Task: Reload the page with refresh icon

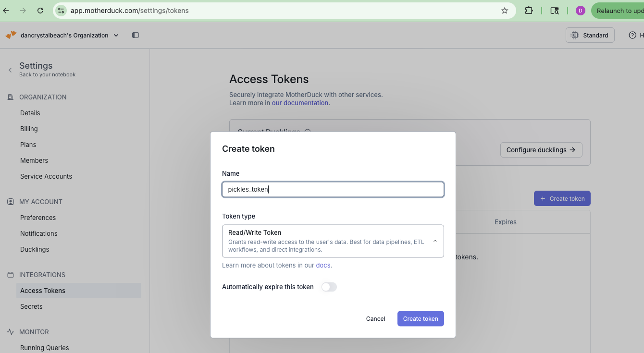Action: (40, 11)
